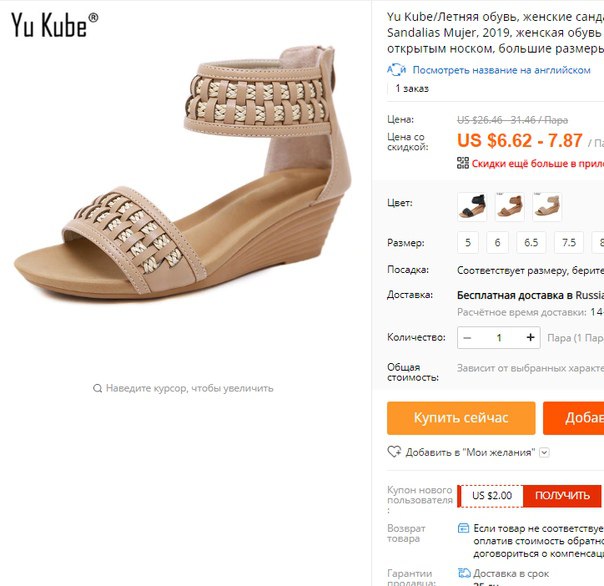
Task: Select size 5
Action: [x=468, y=243]
